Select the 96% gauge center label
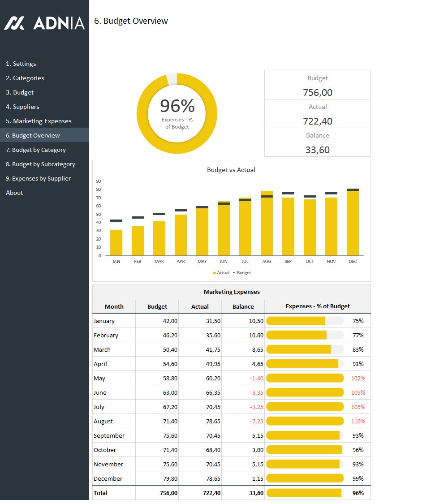 177,107
